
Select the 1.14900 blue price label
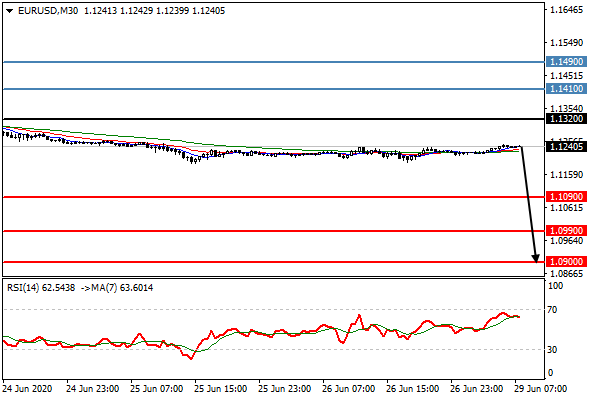[566, 62]
